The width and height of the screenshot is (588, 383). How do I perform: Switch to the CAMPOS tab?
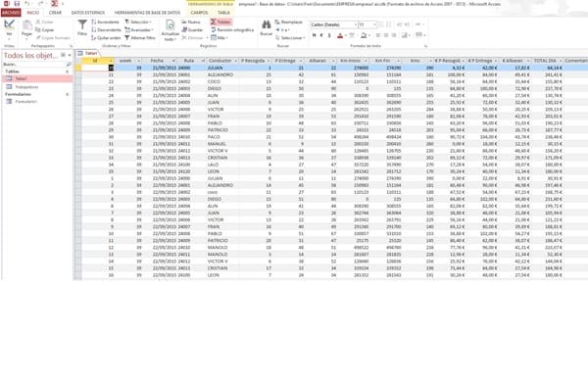(x=199, y=13)
